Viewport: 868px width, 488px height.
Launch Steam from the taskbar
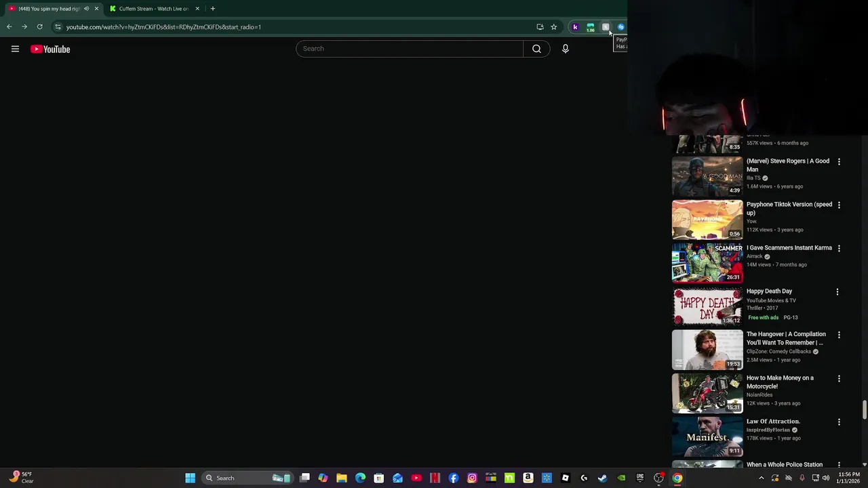point(603,478)
